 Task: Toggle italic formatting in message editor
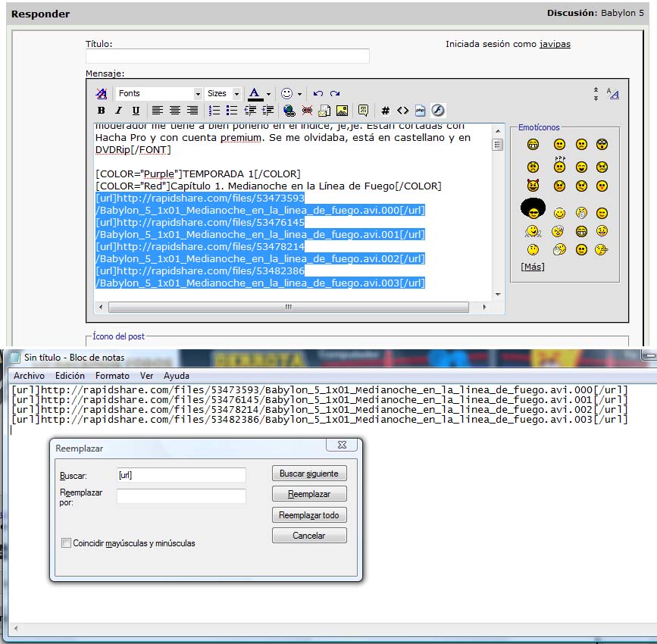pos(118,111)
